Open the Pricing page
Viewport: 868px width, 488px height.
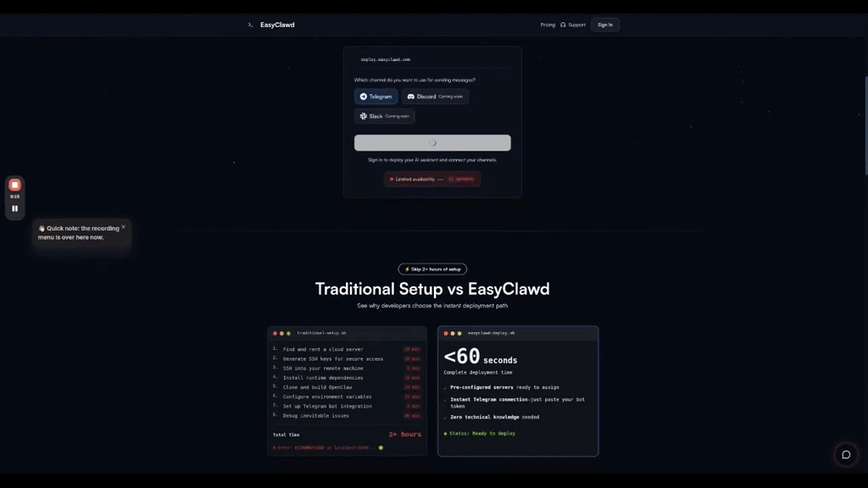[548, 25]
